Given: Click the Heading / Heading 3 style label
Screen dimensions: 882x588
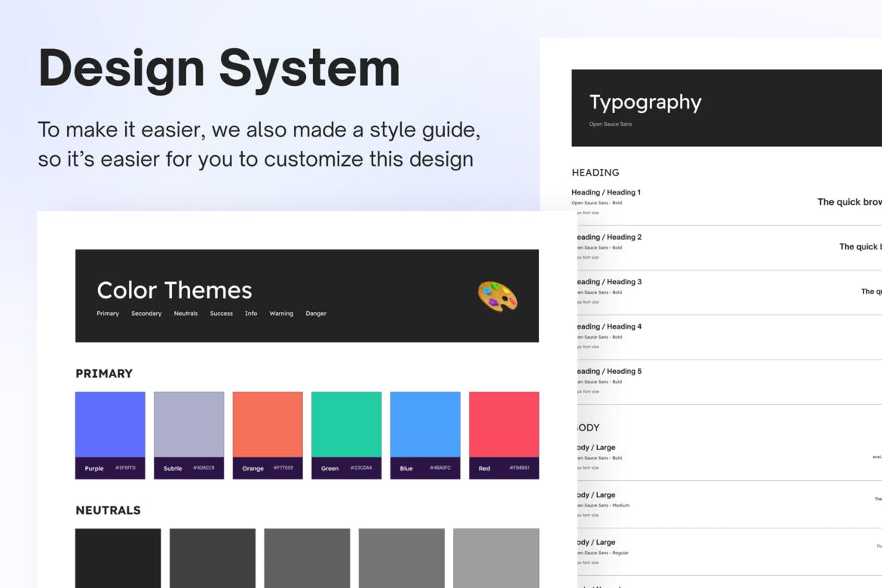Looking at the screenshot, I should tap(608, 282).
